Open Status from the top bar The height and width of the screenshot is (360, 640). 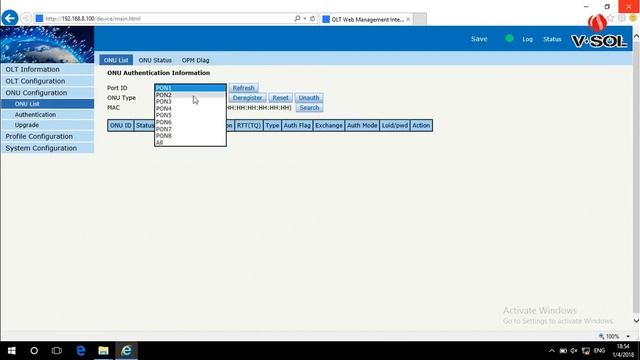coord(552,39)
